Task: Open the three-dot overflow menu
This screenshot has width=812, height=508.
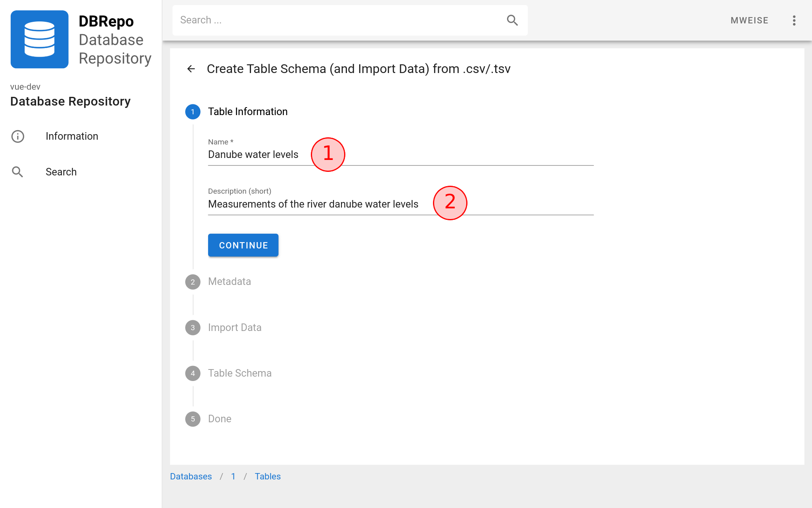Action: 794,21
